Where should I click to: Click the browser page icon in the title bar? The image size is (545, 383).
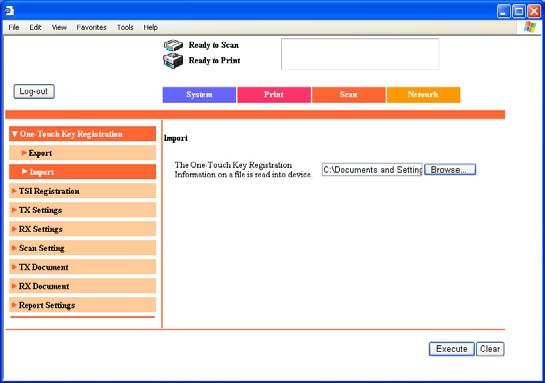9,11
